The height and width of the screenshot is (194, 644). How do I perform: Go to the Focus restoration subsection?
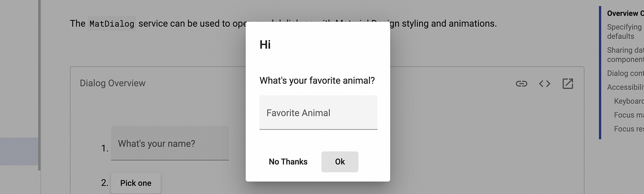point(629,129)
